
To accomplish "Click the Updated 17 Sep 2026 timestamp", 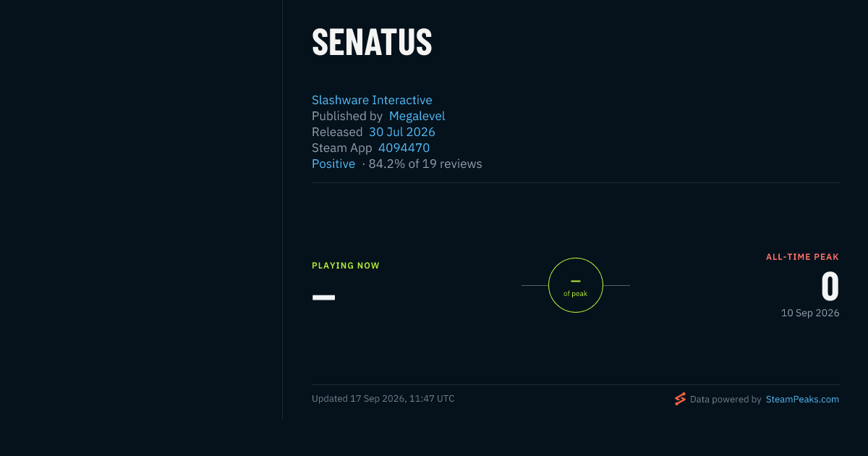I will click(383, 398).
